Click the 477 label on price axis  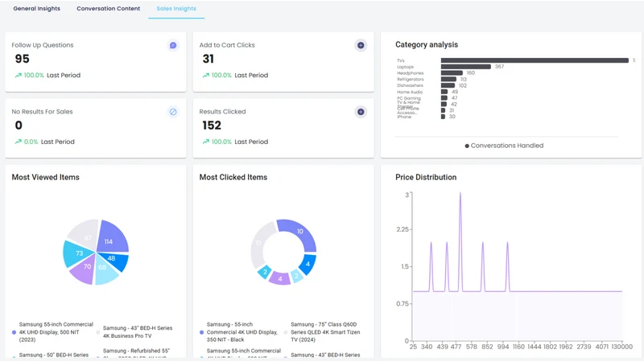pyautogui.click(x=456, y=347)
